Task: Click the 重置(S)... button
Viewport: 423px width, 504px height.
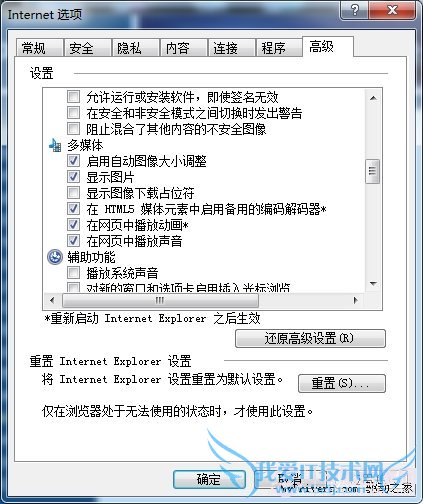Action: click(342, 383)
